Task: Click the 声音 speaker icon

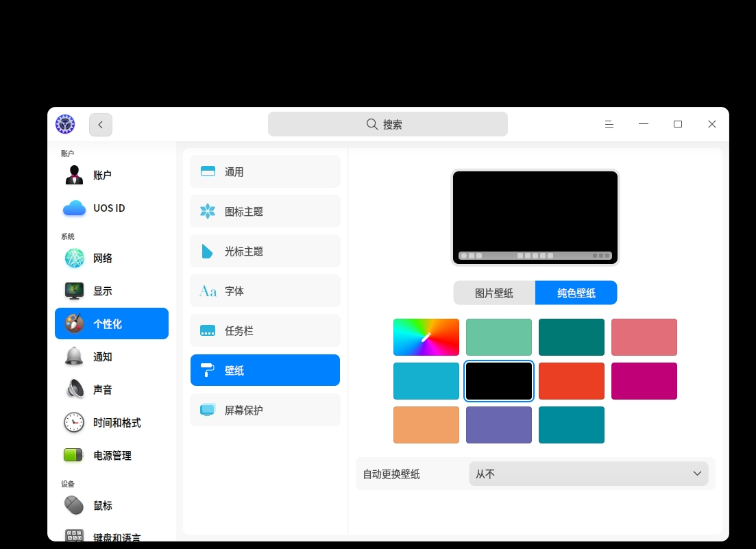Action: click(x=74, y=389)
